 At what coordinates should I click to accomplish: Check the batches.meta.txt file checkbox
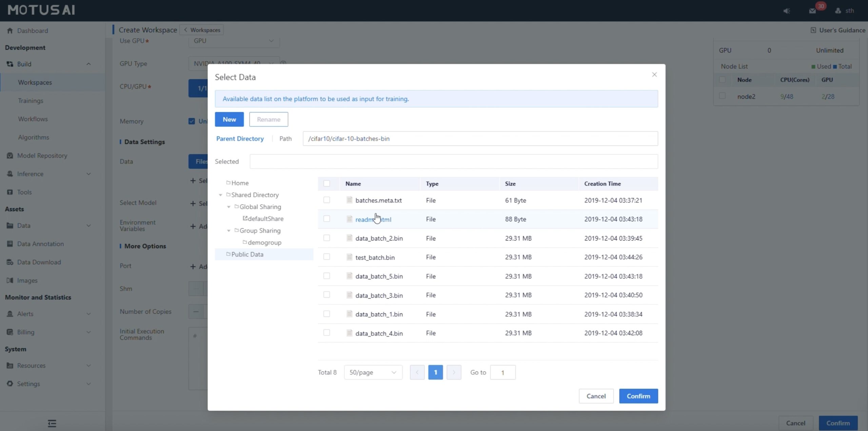[327, 200]
